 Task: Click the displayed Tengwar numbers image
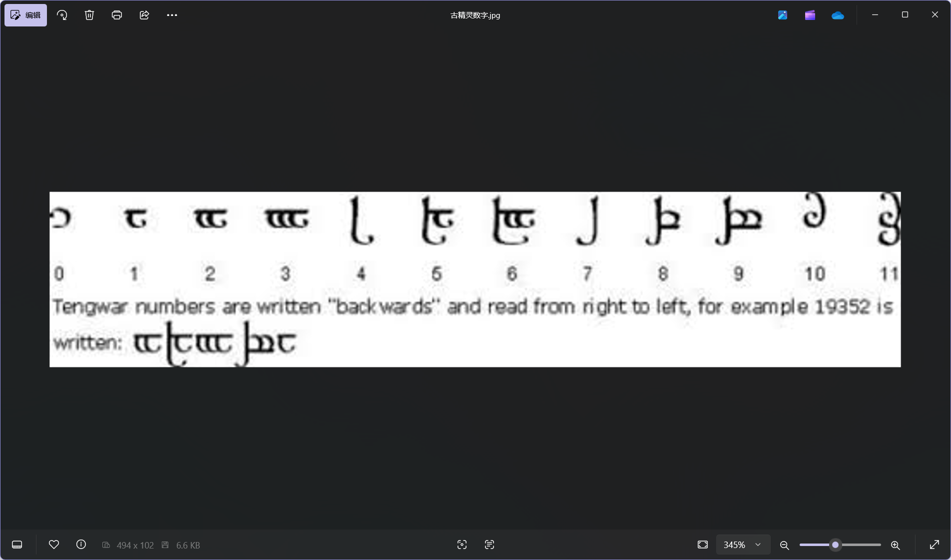click(x=475, y=280)
